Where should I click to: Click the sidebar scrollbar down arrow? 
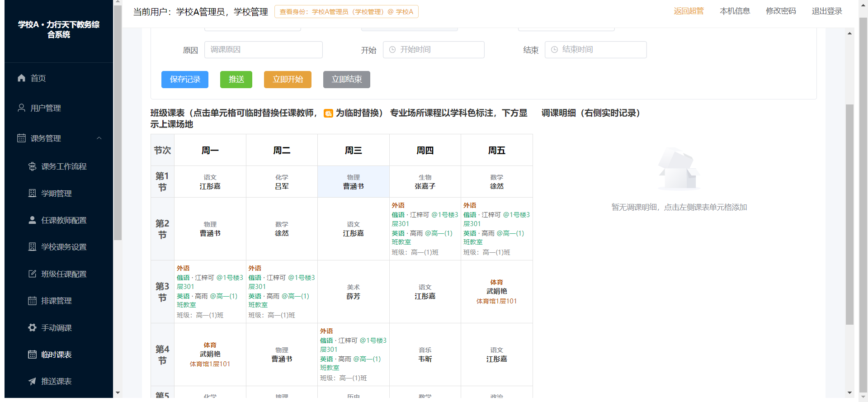(118, 393)
